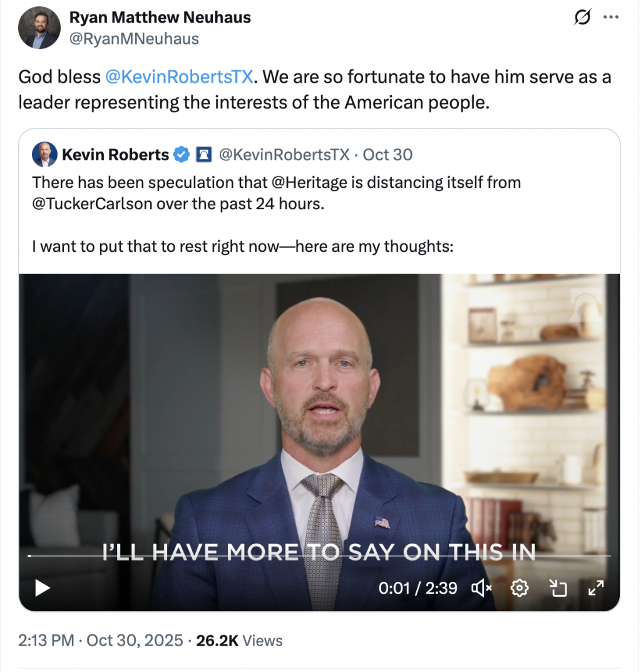Unmute the video sound
The height and width of the screenshot is (672, 641).
click(481, 587)
